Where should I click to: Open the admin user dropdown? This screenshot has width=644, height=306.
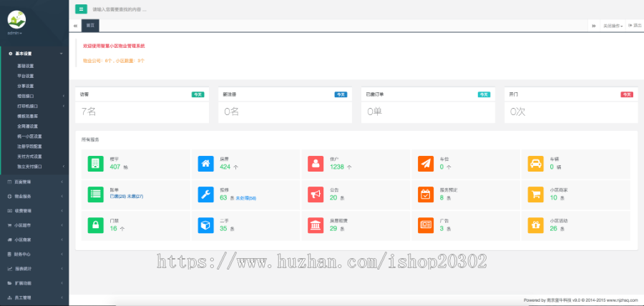coord(15,33)
